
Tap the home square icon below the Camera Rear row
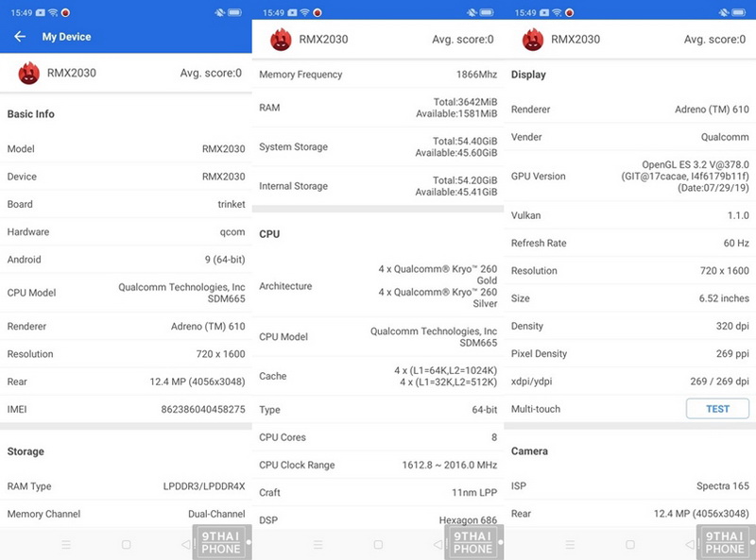tap(630, 545)
